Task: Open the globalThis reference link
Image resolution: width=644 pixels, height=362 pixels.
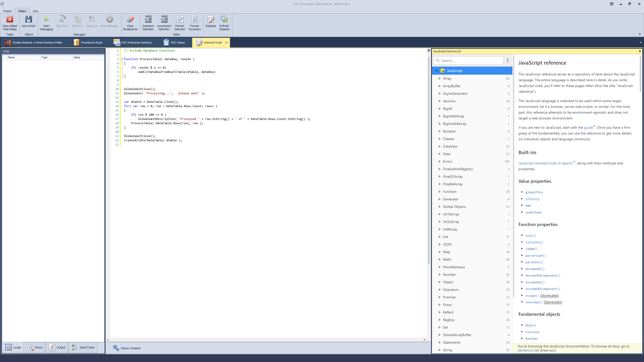Action: coord(534,192)
